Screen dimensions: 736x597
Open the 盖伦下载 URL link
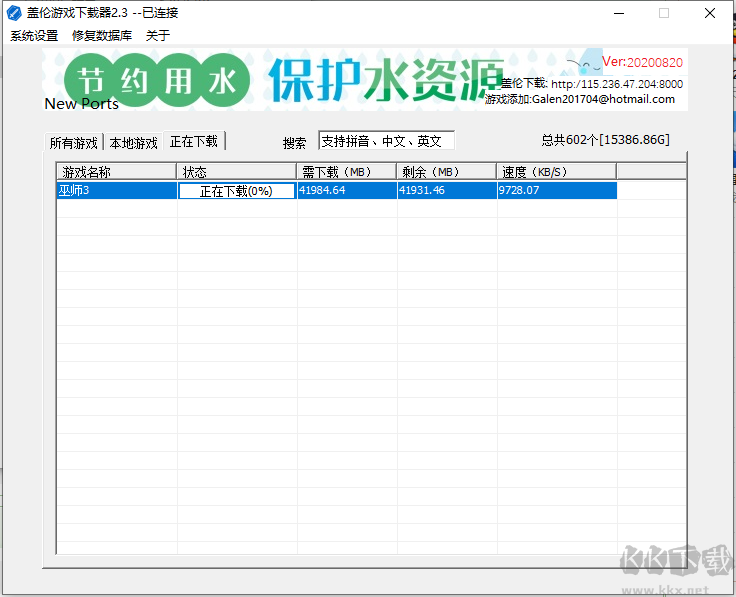coord(616,84)
